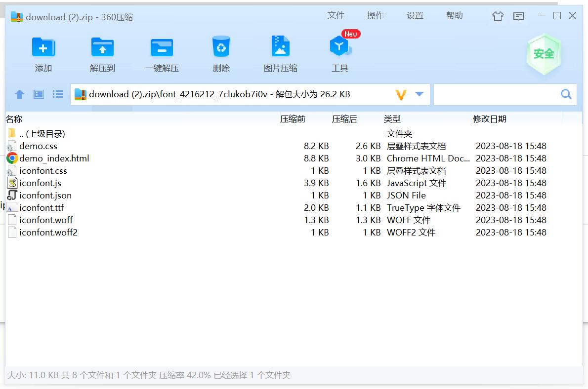This screenshot has height=389, width=588.
Task: Open the Operations (操作) menu
Action: point(375,16)
